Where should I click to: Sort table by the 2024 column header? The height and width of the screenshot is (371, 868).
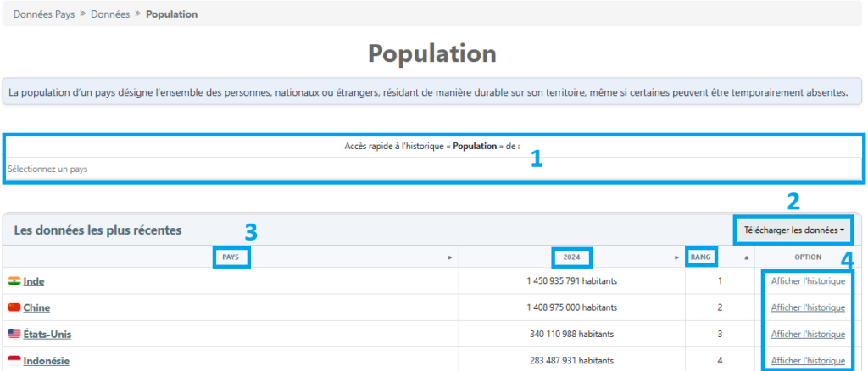tap(572, 257)
